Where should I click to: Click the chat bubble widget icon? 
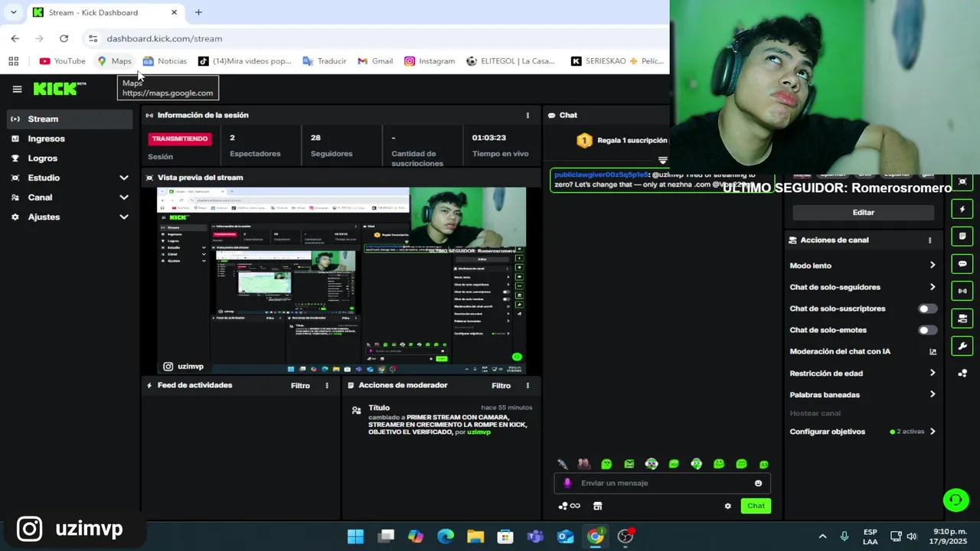[x=962, y=264]
